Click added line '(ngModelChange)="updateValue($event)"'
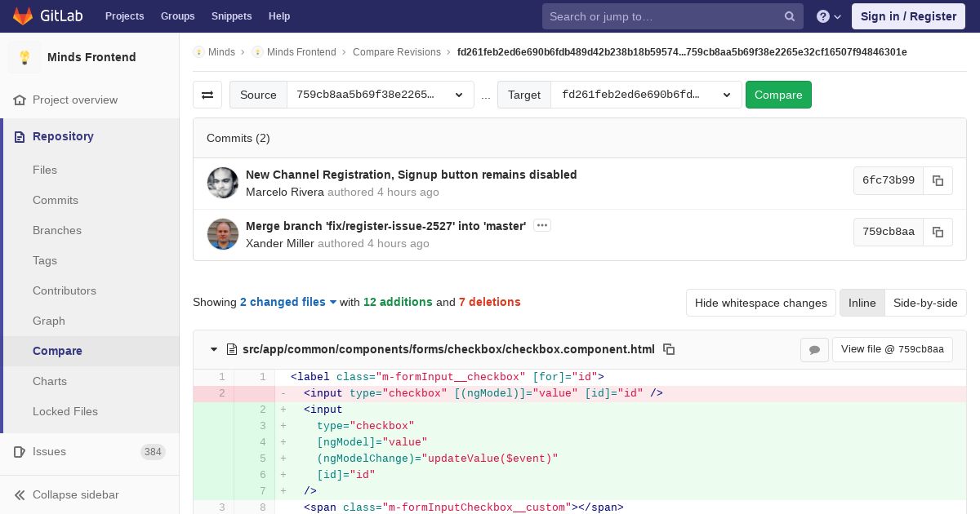Image resolution: width=980 pixels, height=514 pixels. [x=437, y=459]
